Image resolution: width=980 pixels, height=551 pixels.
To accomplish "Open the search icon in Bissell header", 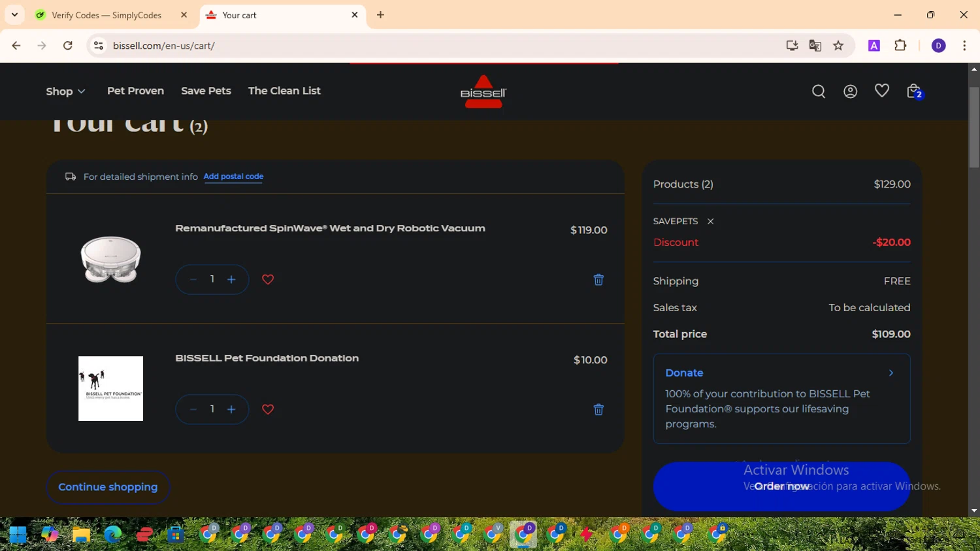I will coord(819,92).
